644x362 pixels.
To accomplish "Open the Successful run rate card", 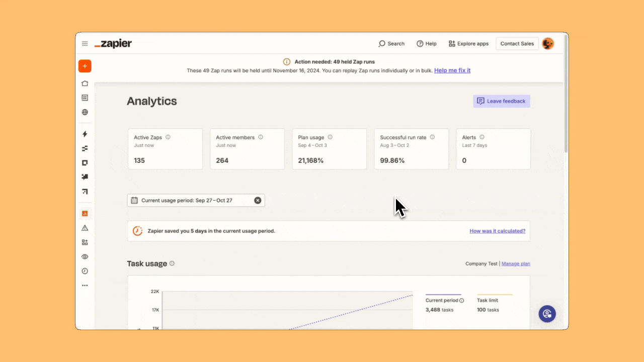I will (x=411, y=149).
